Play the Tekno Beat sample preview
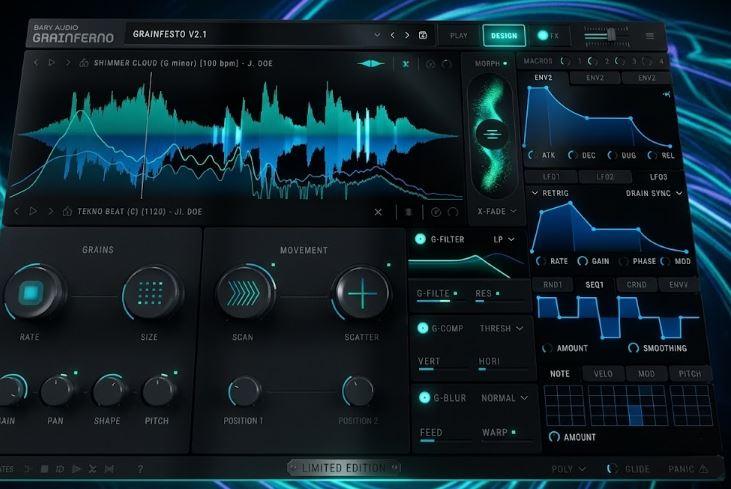The height and width of the screenshot is (489, 731). 33,211
